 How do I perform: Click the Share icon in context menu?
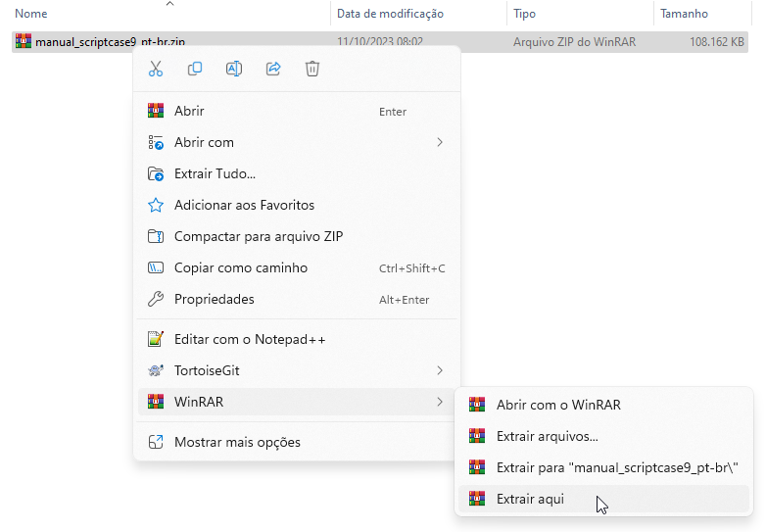pos(273,69)
